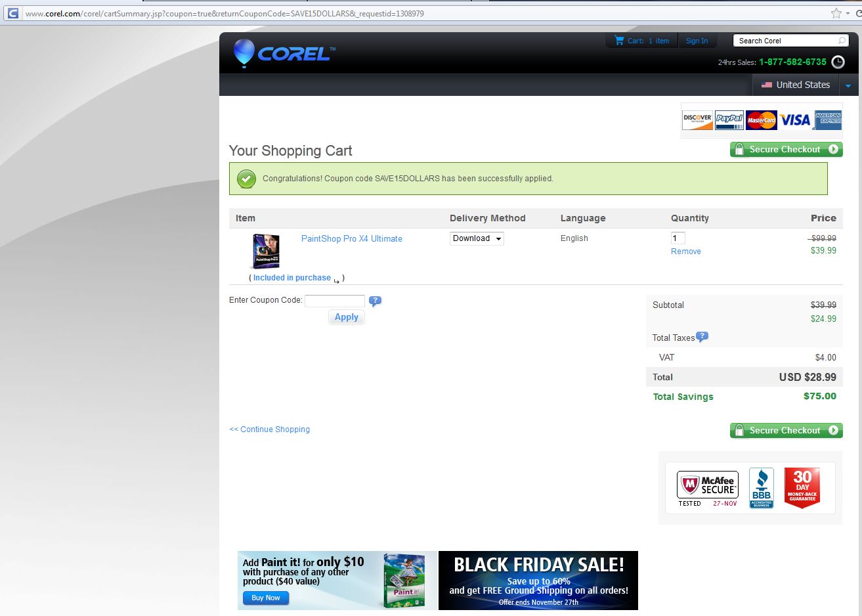Click the bottom Secure Checkout button
The width and height of the screenshot is (862, 616).
click(x=786, y=430)
